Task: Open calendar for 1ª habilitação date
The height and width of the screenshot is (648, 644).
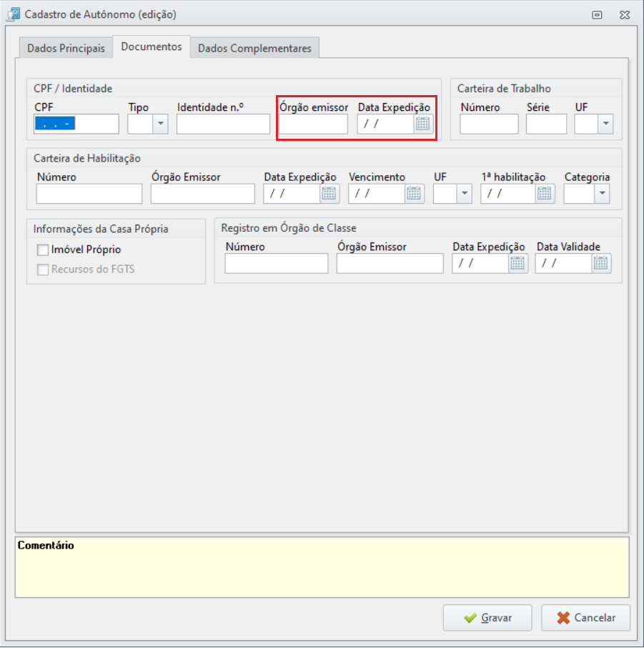Action: coord(544,193)
